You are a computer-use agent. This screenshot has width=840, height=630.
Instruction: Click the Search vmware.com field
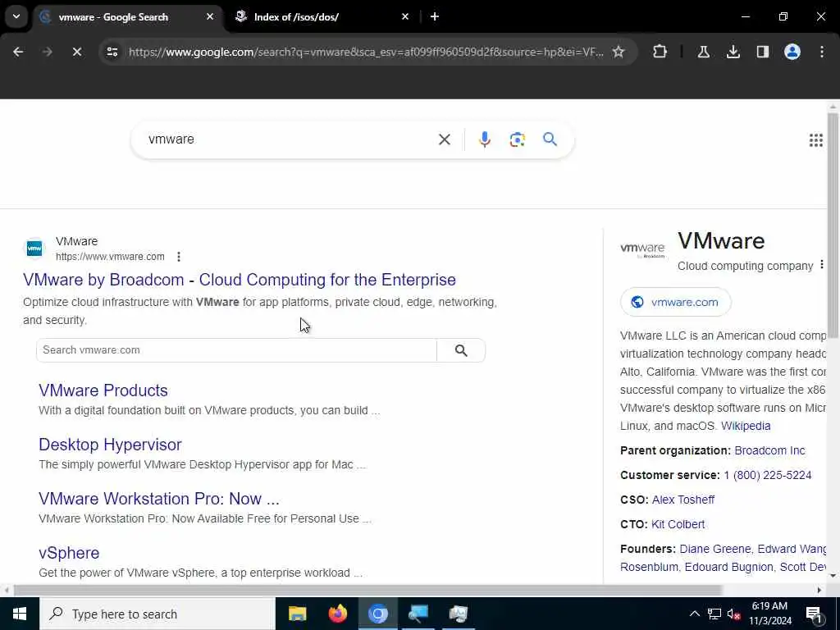[236, 349]
